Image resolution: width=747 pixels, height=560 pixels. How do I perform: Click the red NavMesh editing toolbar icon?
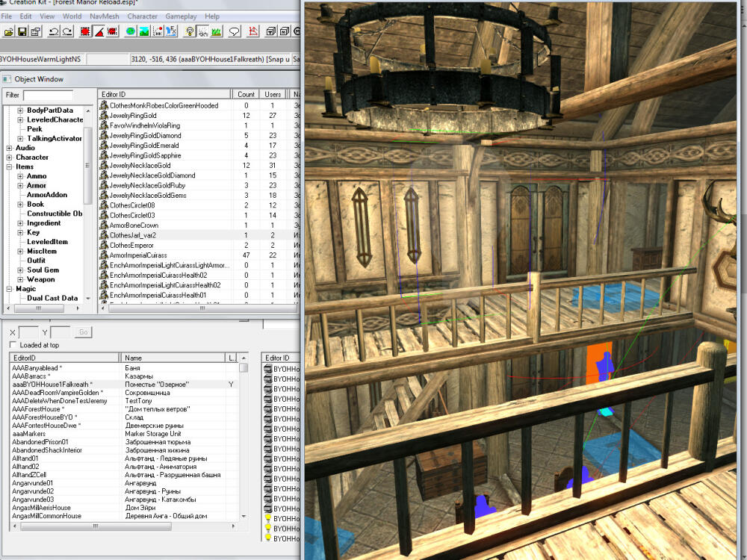pos(253,32)
